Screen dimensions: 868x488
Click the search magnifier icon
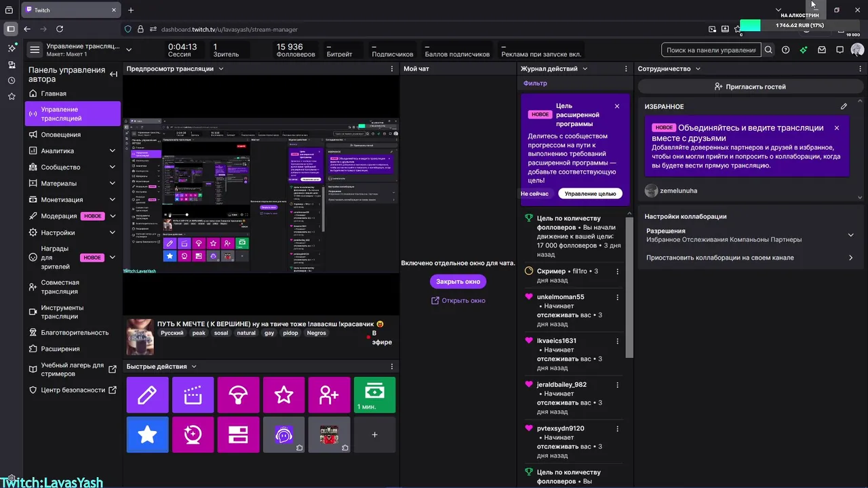point(768,50)
